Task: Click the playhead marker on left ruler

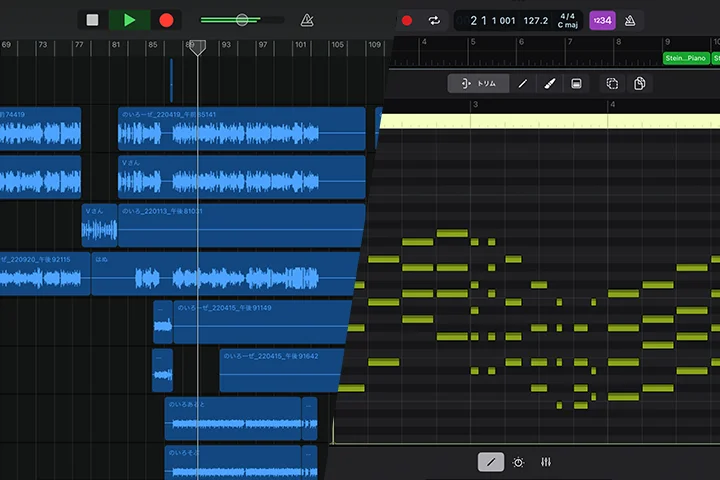Action: (198, 47)
